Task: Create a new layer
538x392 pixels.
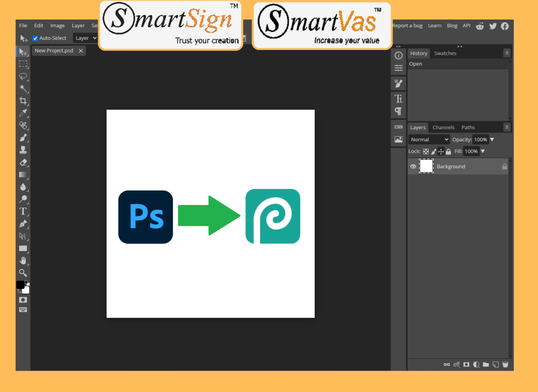Action: 495,365
